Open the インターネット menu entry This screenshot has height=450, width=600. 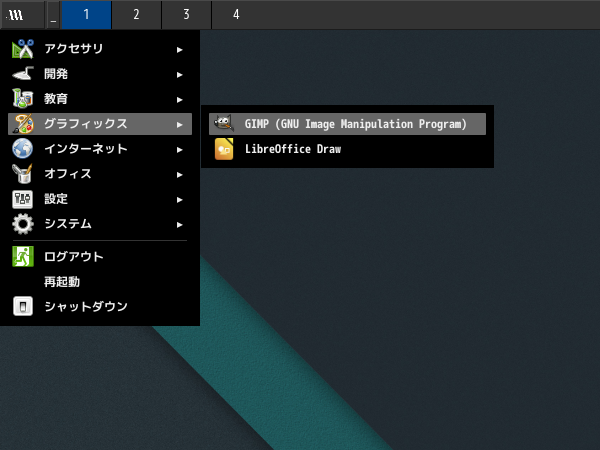tap(100, 149)
